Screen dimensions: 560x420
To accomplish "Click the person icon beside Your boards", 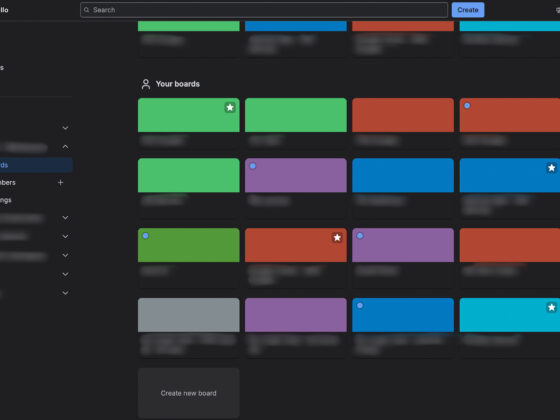I will [x=146, y=84].
